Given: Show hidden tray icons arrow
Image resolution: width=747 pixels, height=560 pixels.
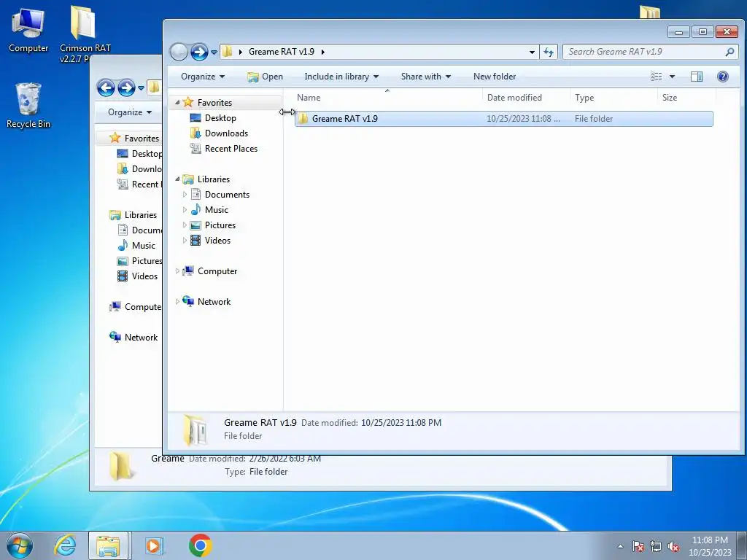Looking at the screenshot, I should (620, 546).
